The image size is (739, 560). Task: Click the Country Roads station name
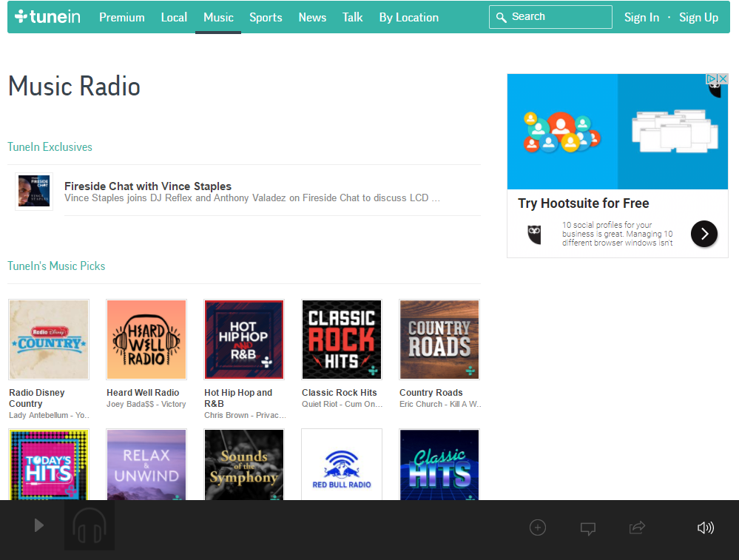point(431,393)
